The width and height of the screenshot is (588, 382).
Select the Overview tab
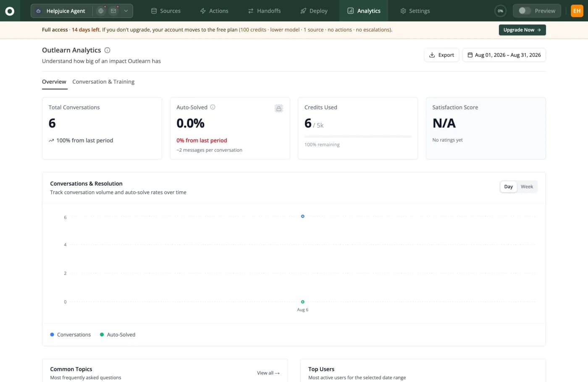[54, 82]
